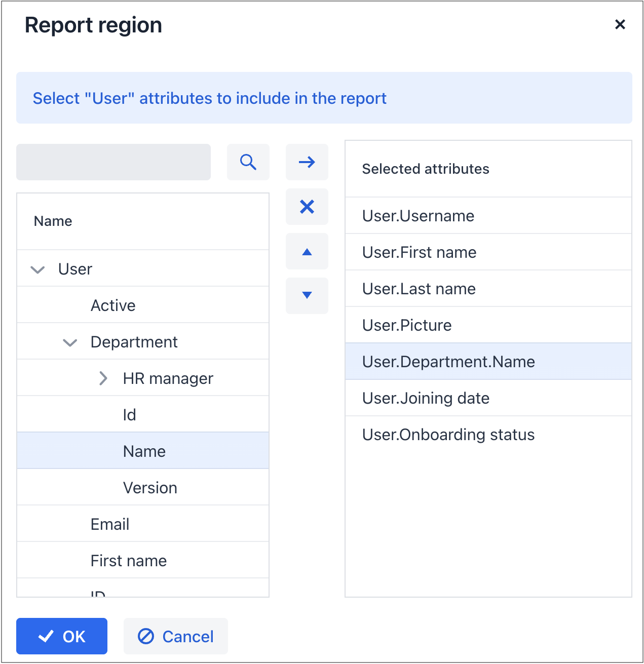Image resolution: width=644 pixels, height=664 pixels.
Task: Select User.Picture in selected attributes
Action: pos(407,325)
